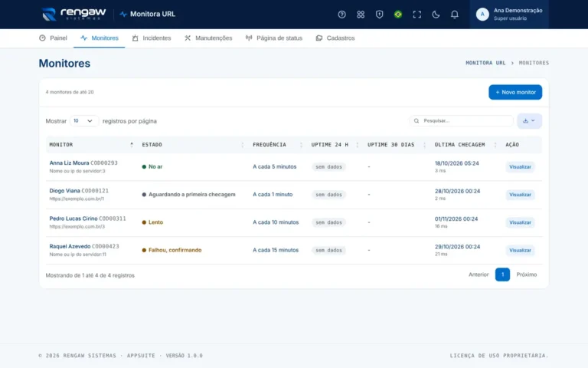
Task: Click A cada 15 minutos frequency
Action: pos(276,250)
